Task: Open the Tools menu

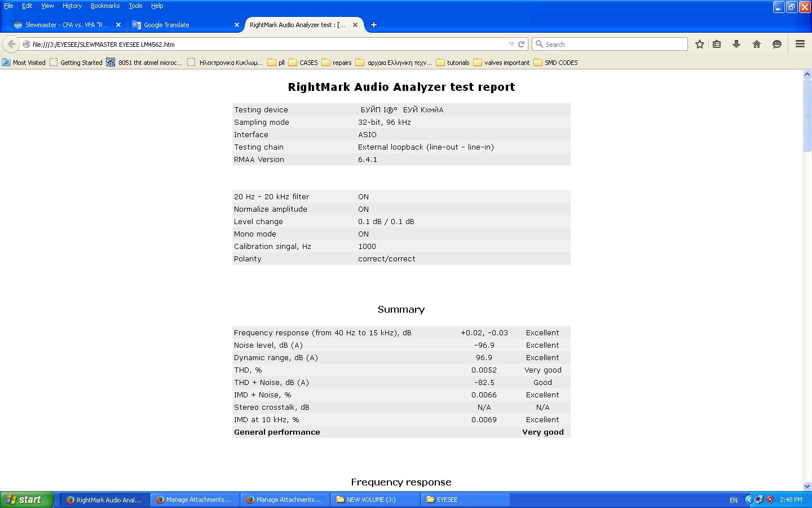Action: point(135,6)
